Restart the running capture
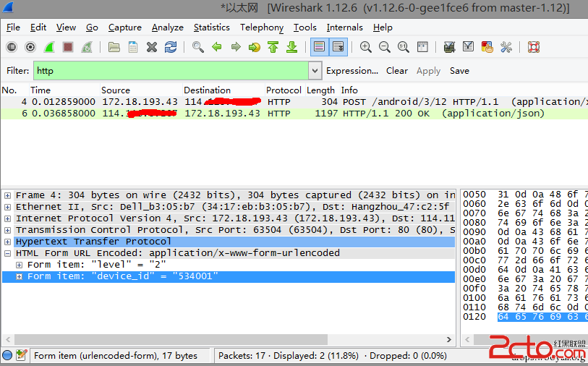This screenshot has width=588, height=366. tap(87, 47)
